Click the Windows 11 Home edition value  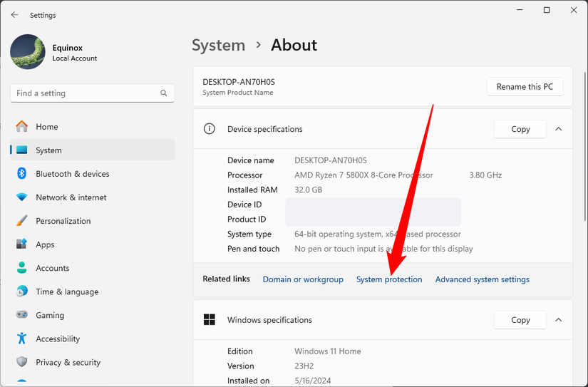pyautogui.click(x=328, y=351)
